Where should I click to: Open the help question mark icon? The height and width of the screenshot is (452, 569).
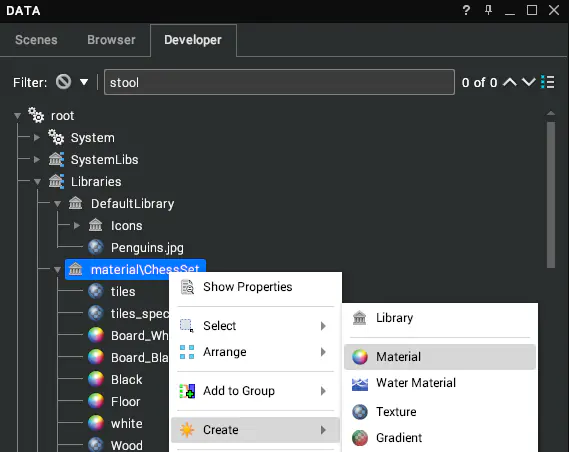[466, 10]
